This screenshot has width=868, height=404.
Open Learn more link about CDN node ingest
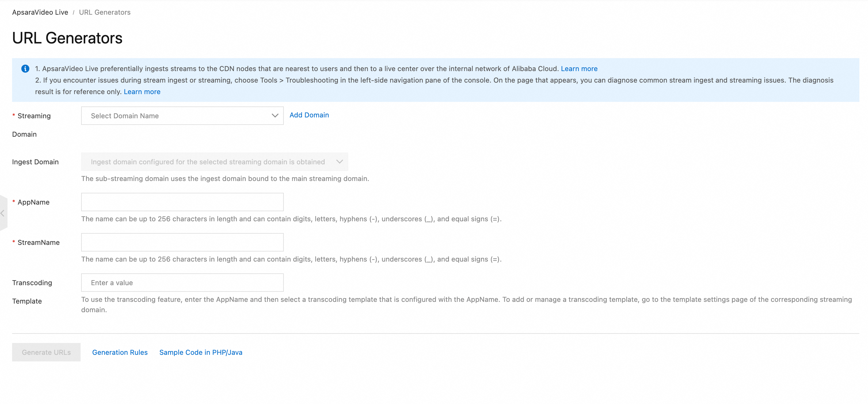click(x=579, y=69)
